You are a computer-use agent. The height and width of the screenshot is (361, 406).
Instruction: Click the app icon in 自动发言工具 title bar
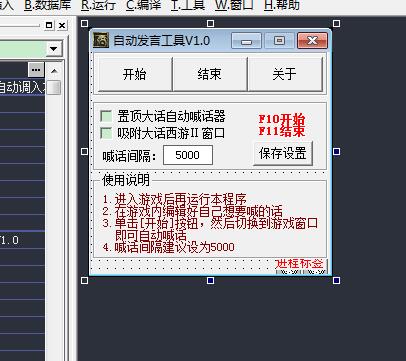tap(101, 40)
